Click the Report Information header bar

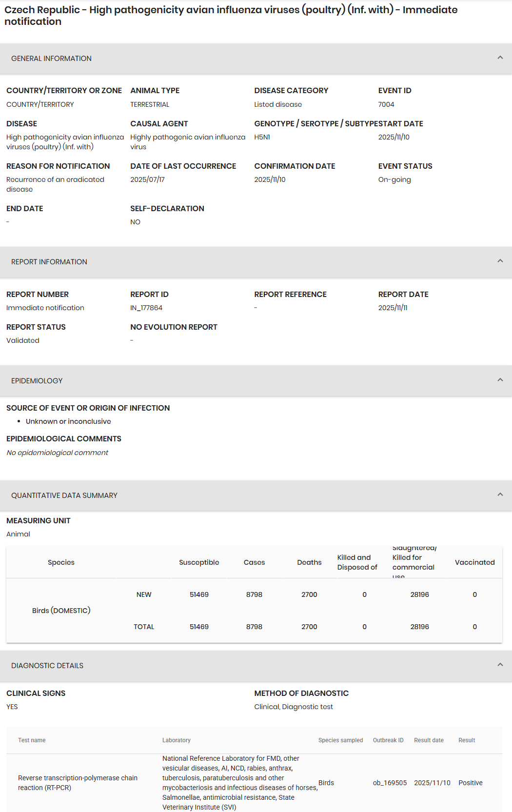(x=256, y=262)
